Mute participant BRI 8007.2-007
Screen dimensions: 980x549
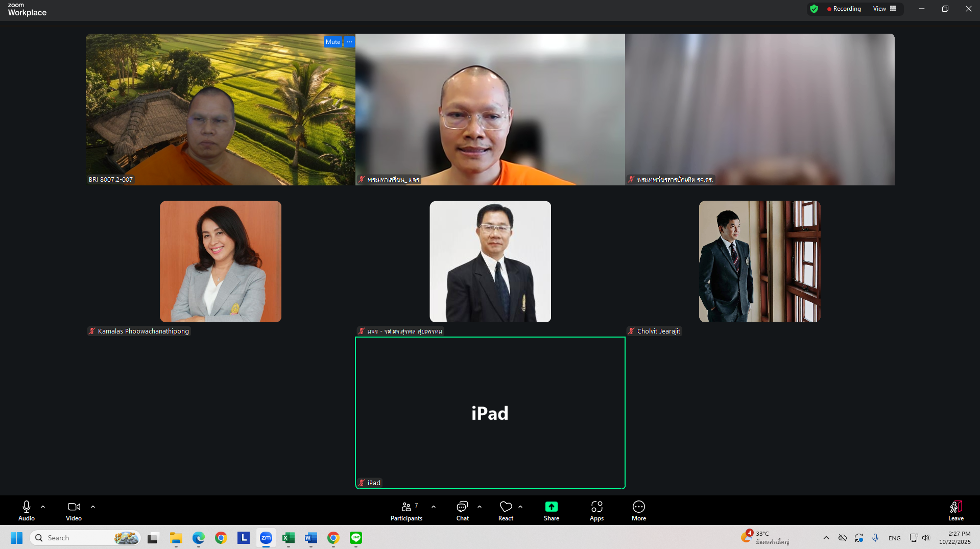(x=333, y=42)
